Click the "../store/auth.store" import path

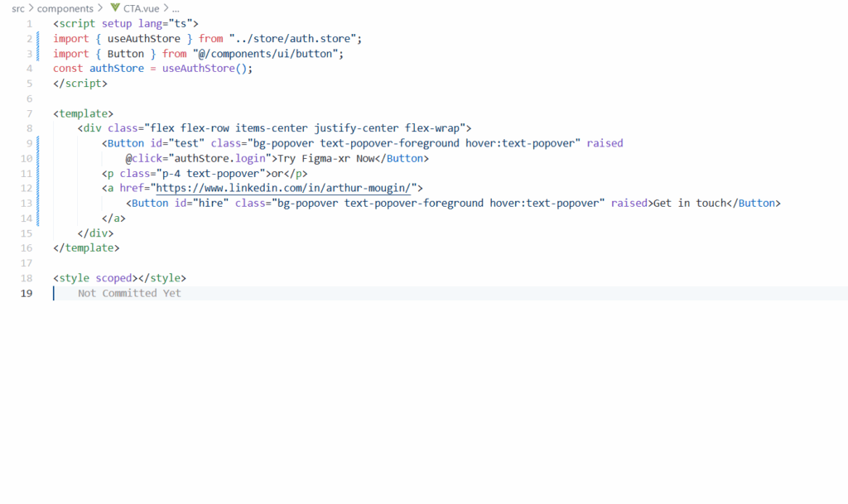[292, 39]
